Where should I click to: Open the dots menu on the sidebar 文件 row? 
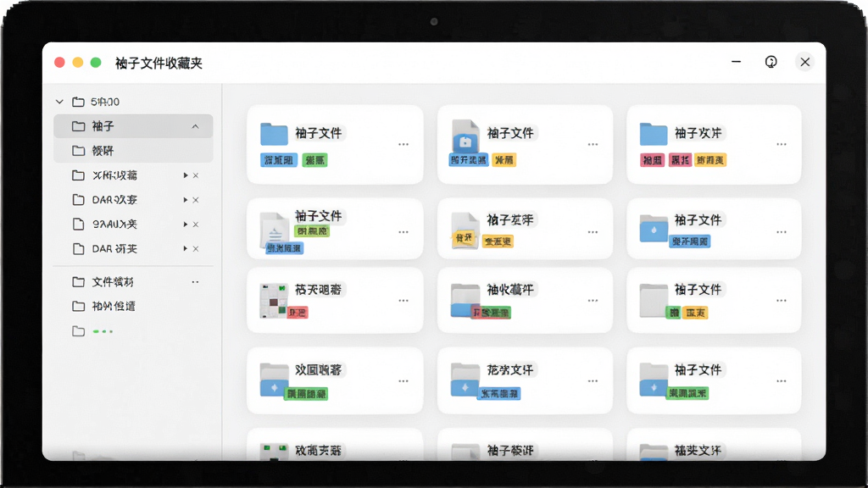point(196,282)
